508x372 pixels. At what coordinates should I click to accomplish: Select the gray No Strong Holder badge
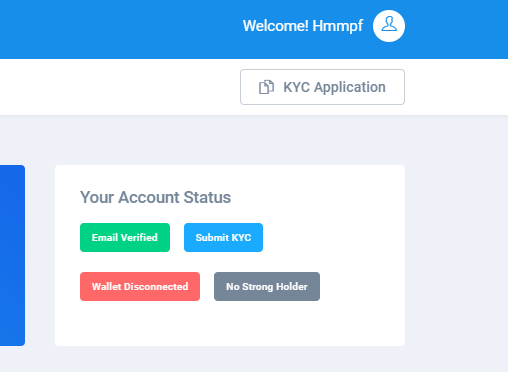point(267,286)
